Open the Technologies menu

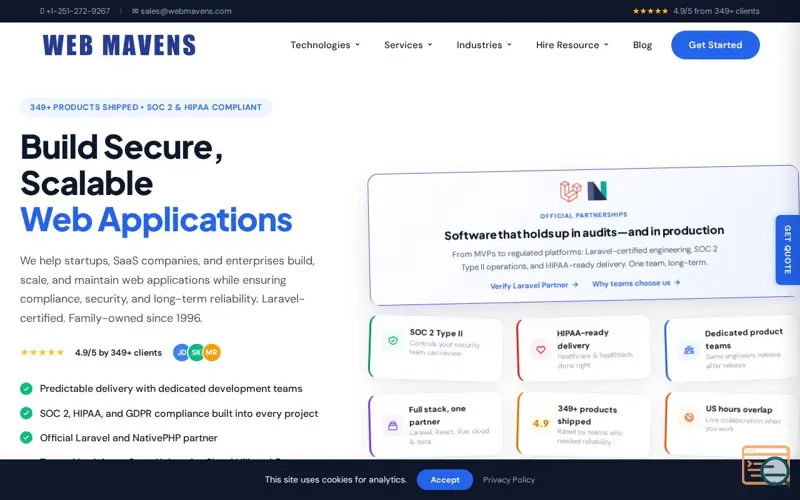tap(325, 45)
